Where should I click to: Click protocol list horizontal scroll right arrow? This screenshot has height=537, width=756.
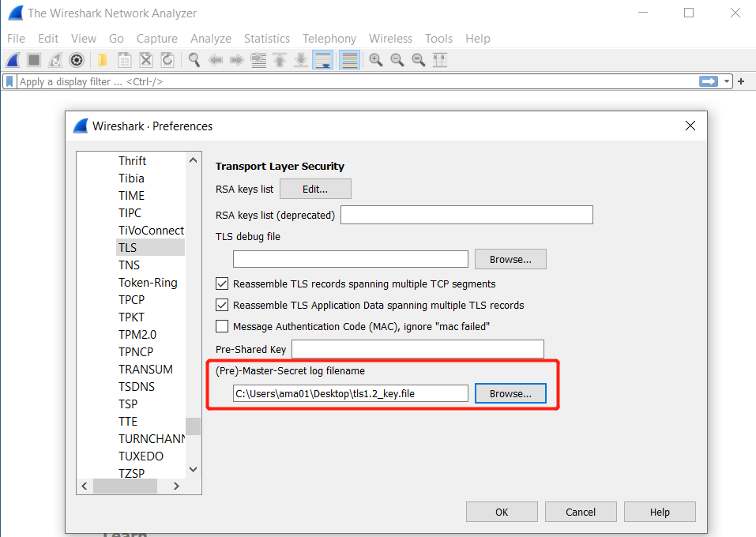[x=176, y=486]
